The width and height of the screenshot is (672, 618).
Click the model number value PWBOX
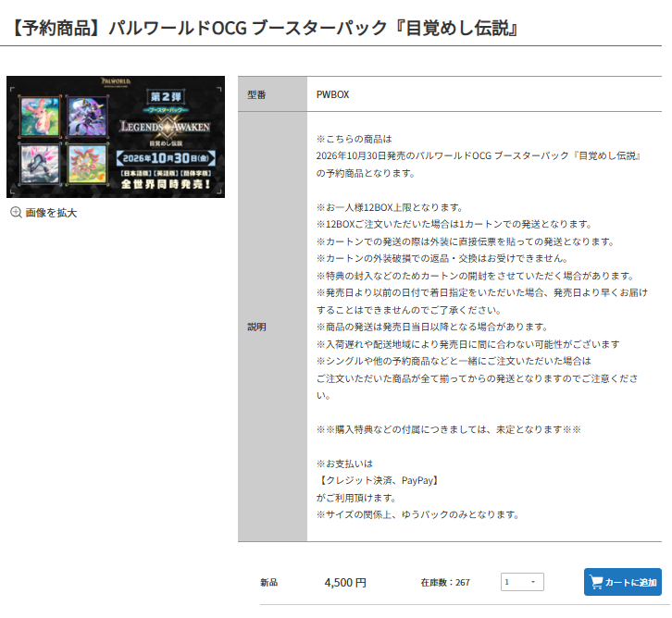332,94
